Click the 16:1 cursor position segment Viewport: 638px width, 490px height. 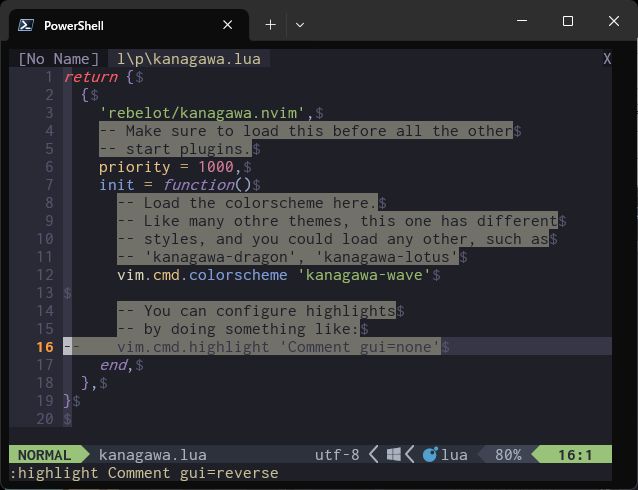(x=575, y=455)
